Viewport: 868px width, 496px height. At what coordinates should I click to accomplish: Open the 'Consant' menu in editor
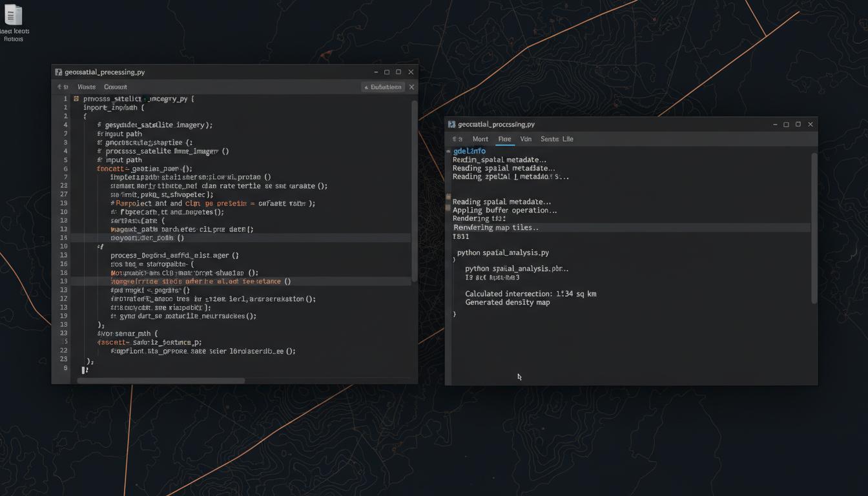(116, 87)
